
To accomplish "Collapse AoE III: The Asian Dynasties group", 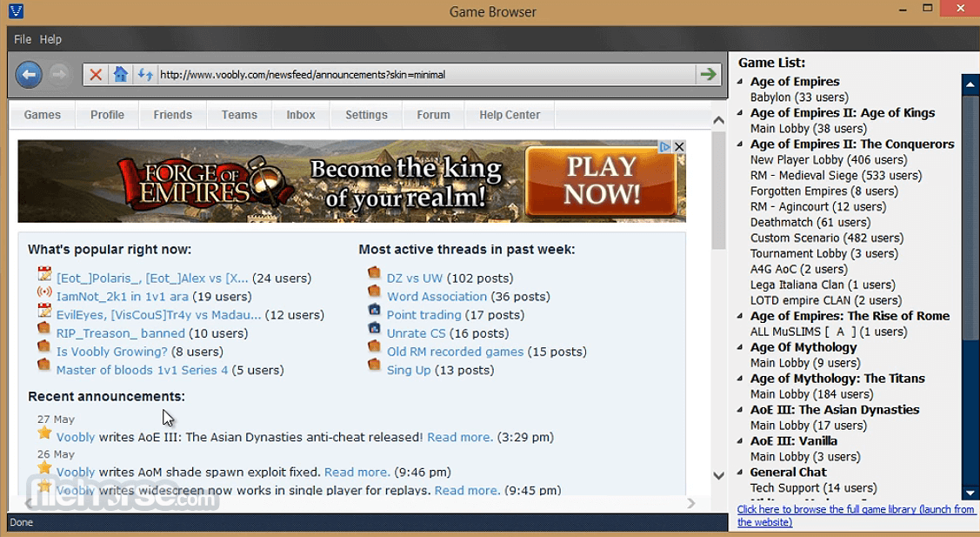I will (740, 410).
